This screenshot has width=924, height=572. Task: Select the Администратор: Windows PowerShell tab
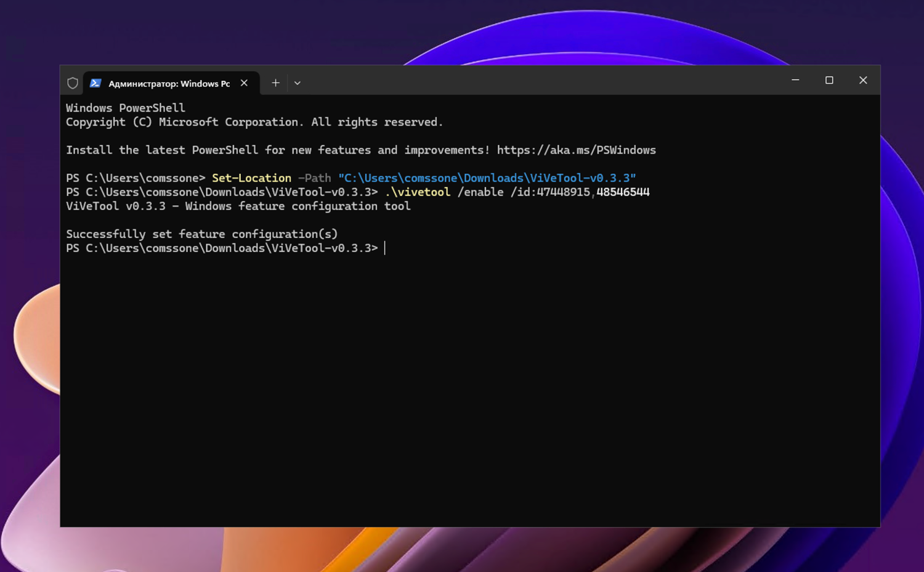tap(171, 83)
